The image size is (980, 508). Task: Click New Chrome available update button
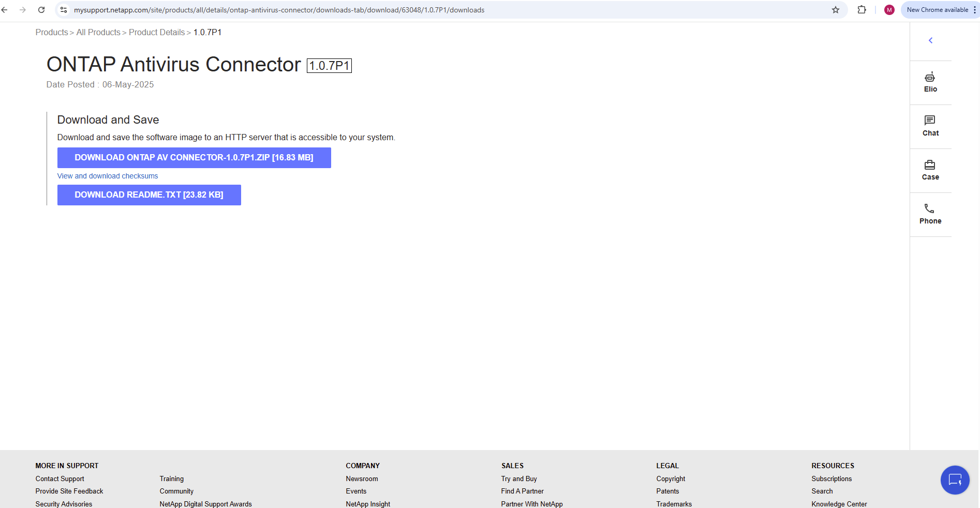(x=937, y=10)
